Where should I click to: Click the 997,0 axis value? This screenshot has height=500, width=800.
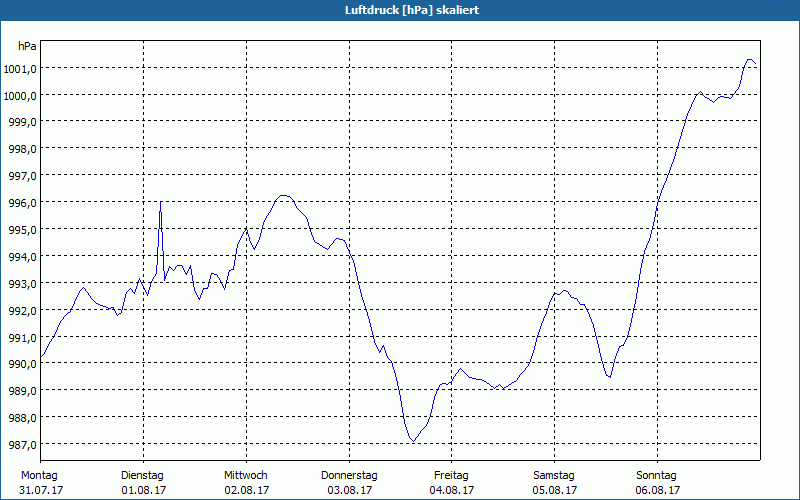click(22, 176)
